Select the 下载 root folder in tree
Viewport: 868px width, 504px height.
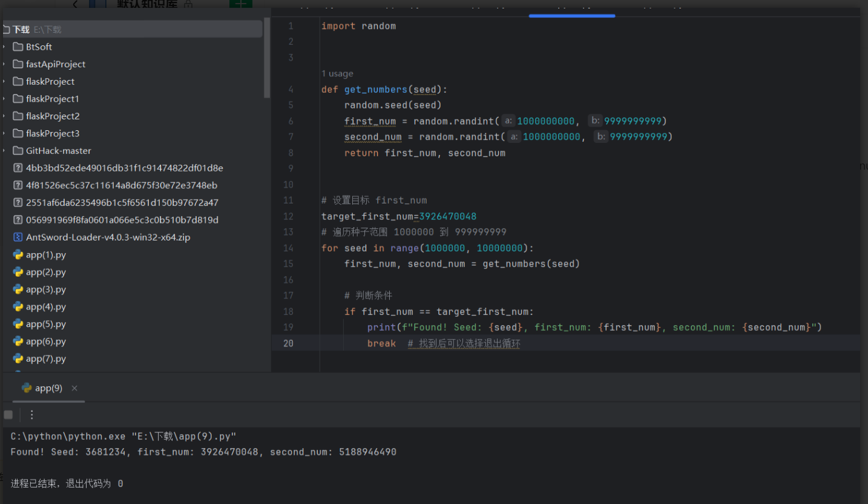(x=21, y=29)
